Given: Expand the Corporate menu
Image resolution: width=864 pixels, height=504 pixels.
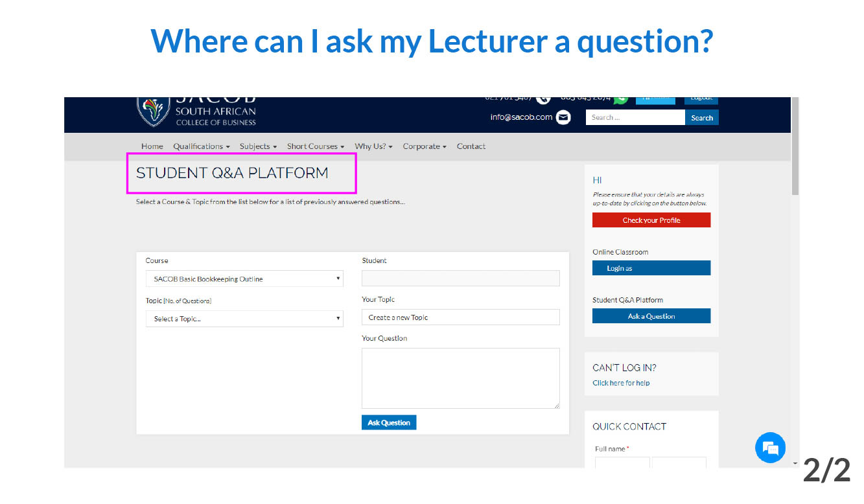Looking at the screenshot, I should [425, 146].
